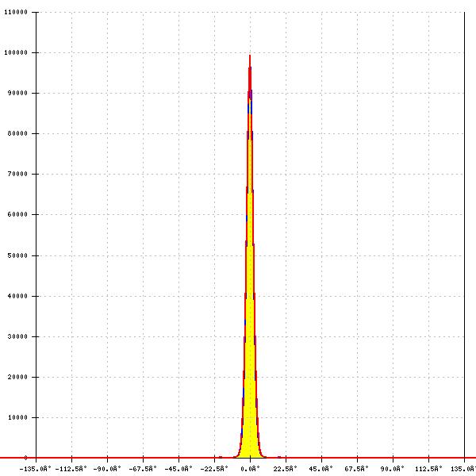Viewport: 476px width, 476px height.
Task: Click the -22.5 x-axis label
Action: [214, 469]
